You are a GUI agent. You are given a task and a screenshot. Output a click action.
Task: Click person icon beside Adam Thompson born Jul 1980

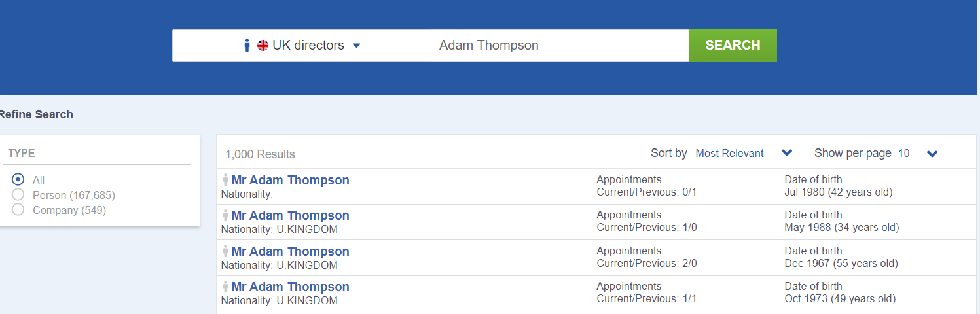(225, 180)
